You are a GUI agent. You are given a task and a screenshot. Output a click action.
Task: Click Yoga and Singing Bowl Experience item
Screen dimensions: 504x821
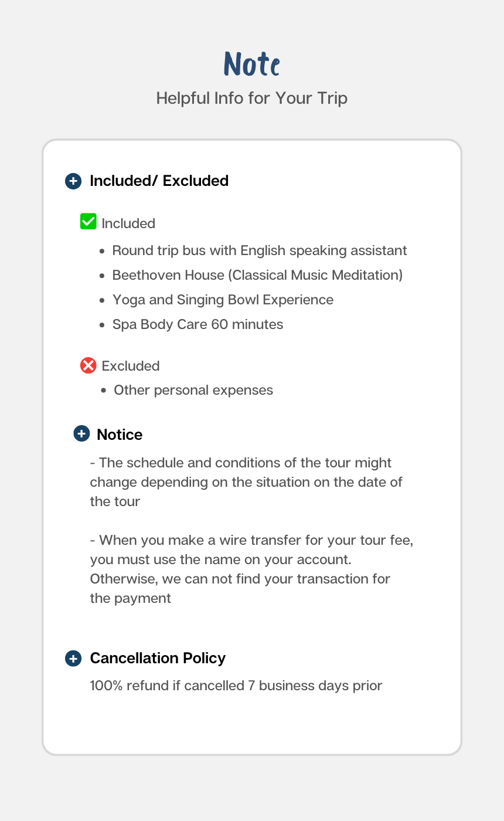(x=223, y=300)
